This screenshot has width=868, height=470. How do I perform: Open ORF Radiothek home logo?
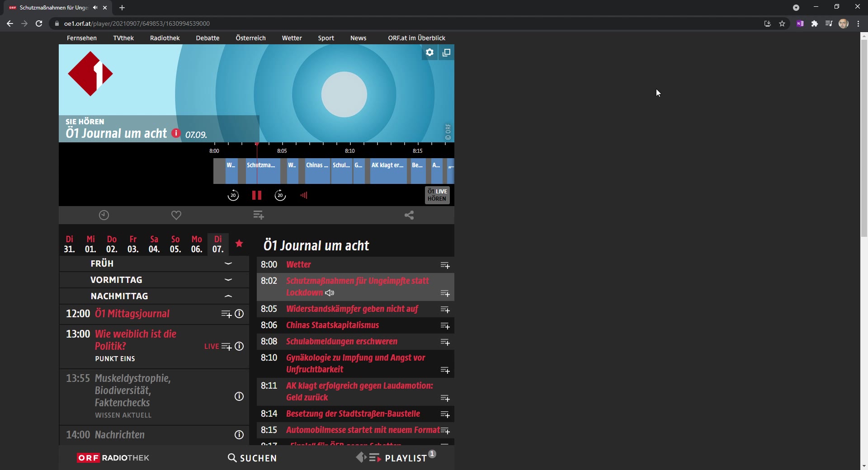click(113, 458)
